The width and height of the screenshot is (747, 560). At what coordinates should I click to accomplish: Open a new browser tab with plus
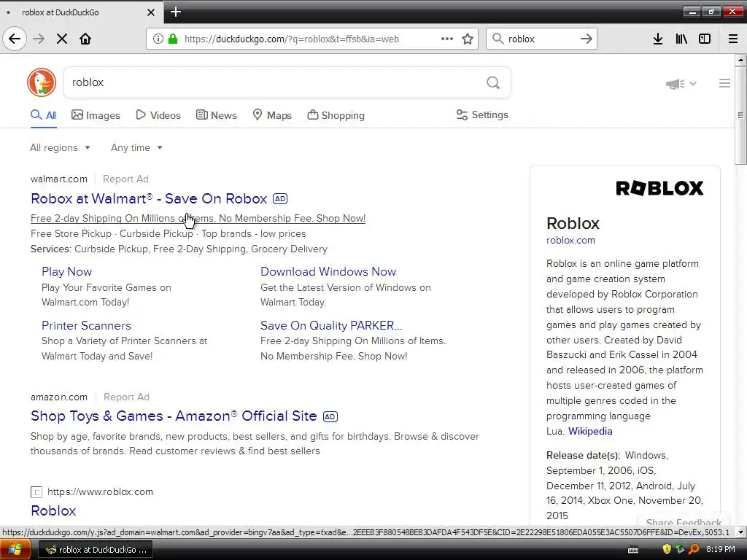point(175,12)
